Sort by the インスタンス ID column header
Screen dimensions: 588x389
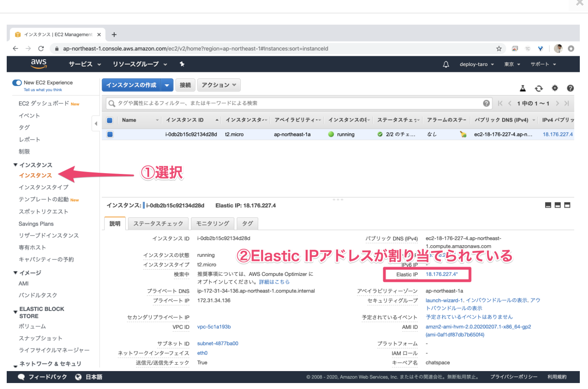coord(185,120)
